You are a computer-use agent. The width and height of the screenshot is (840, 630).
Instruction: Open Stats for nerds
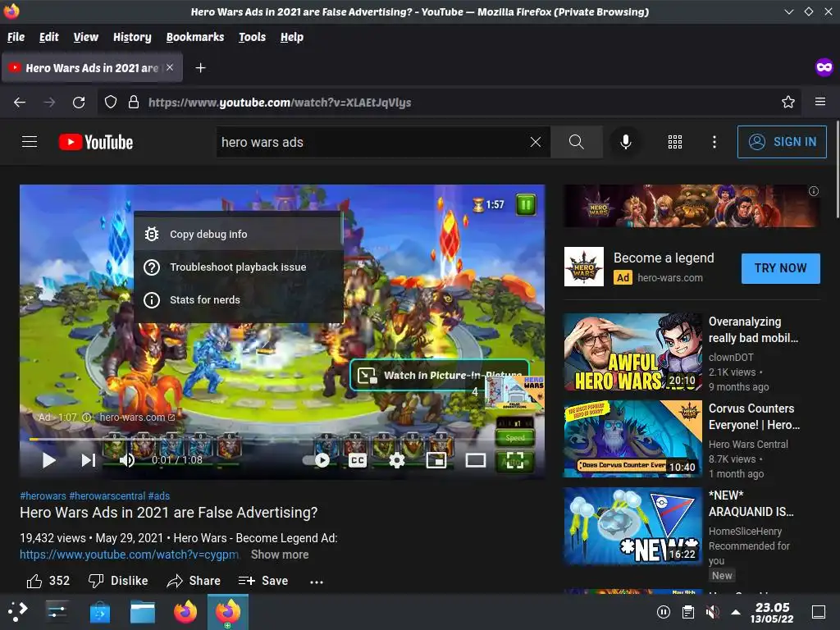(x=239, y=299)
